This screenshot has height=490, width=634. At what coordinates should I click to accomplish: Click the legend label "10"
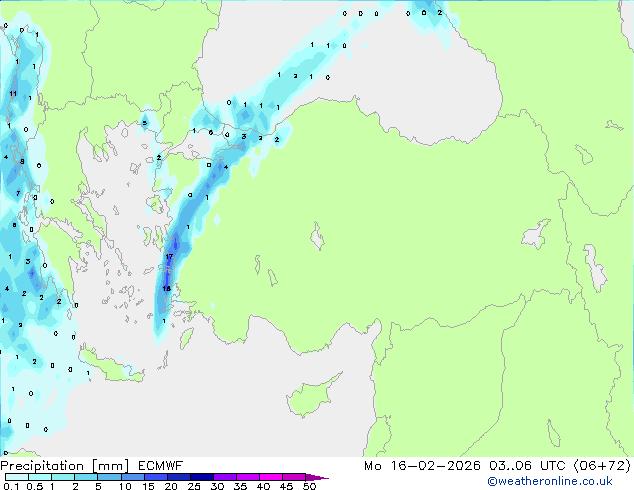[125, 486]
